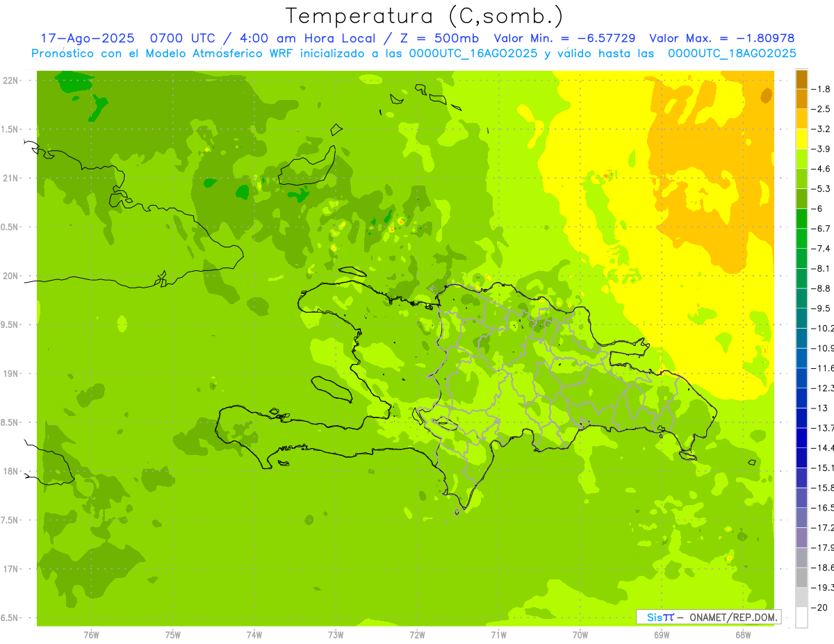Click the "18N" latitude axis label

(x=10, y=471)
